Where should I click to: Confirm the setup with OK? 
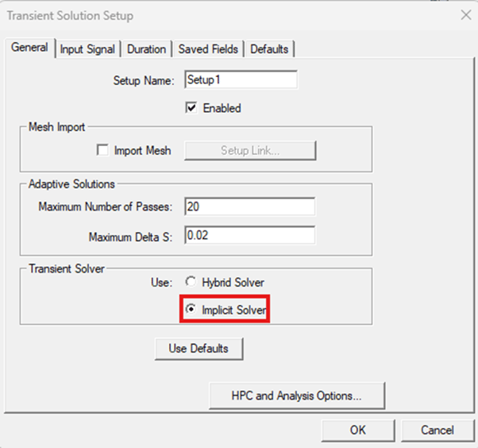click(x=357, y=430)
